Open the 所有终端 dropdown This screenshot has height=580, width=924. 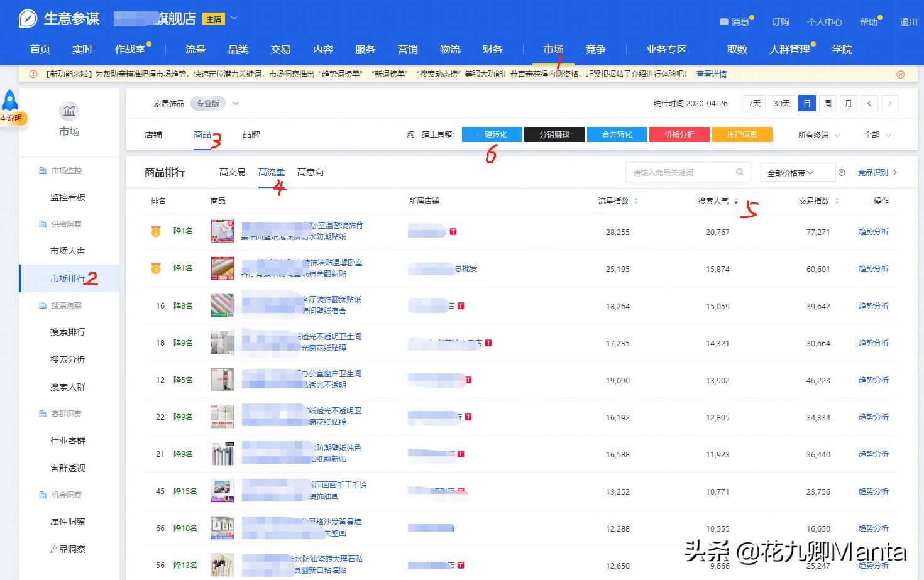click(x=817, y=134)
